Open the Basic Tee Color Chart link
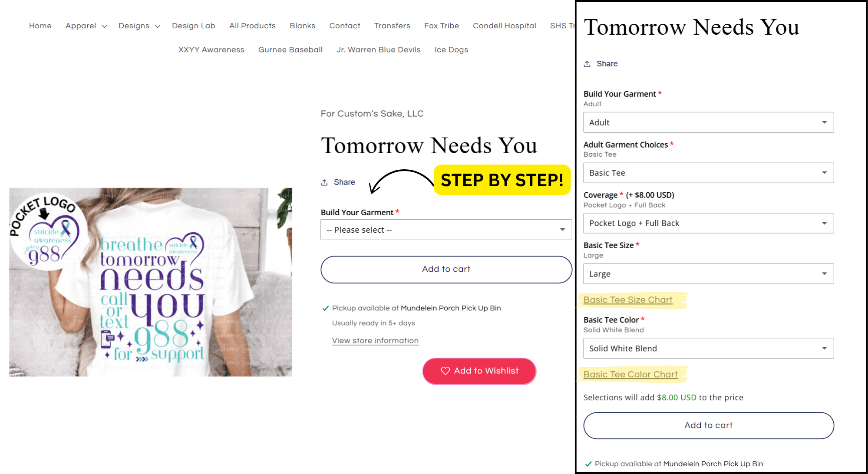Image resolution: width=868 pixels, height=474 pixels. pos(630,374)
